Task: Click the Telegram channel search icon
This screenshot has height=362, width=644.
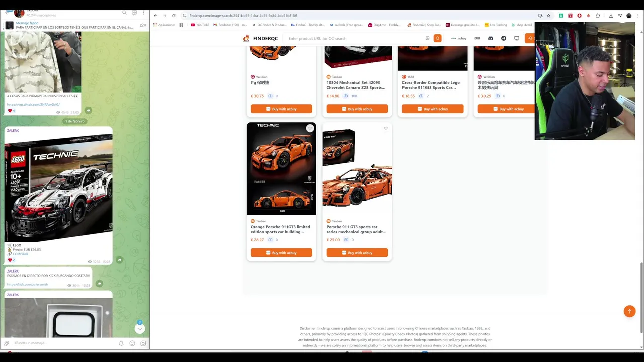Action: click(x=124, y=13)
